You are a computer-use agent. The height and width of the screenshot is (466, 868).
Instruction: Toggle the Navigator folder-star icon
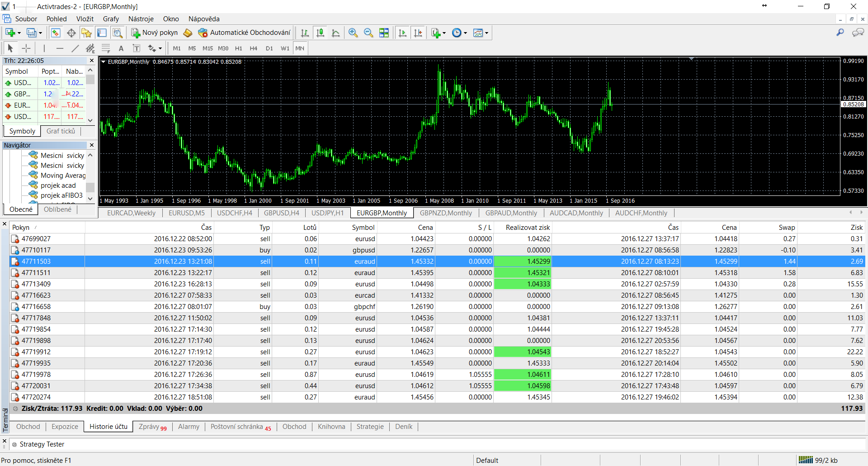[86, 33]
